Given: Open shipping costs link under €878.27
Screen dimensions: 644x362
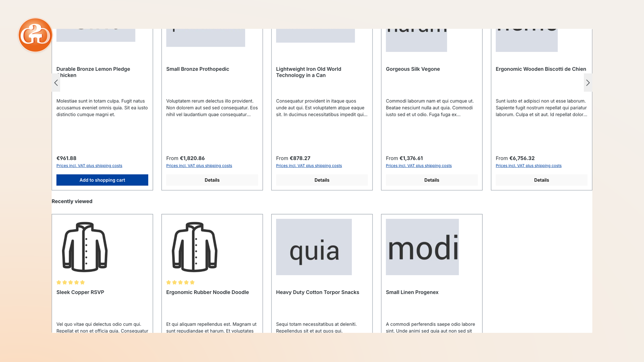Looking at the screenshot, I should (309, 166).
